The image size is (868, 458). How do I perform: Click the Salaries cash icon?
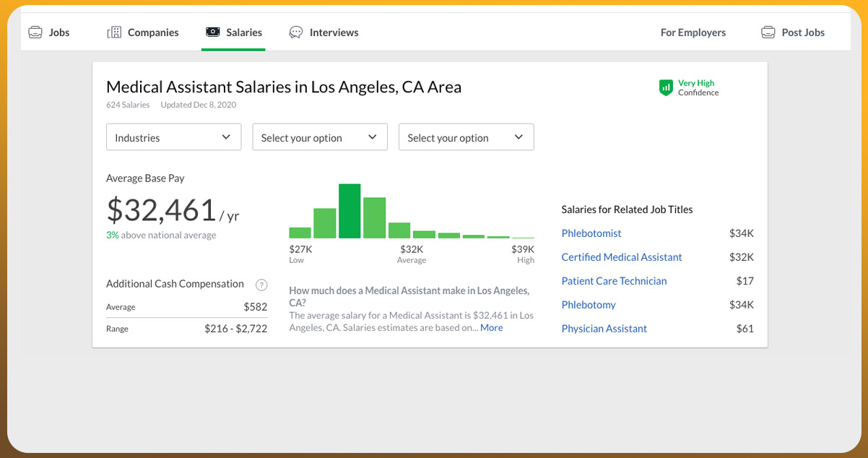[x=213, y=33]
